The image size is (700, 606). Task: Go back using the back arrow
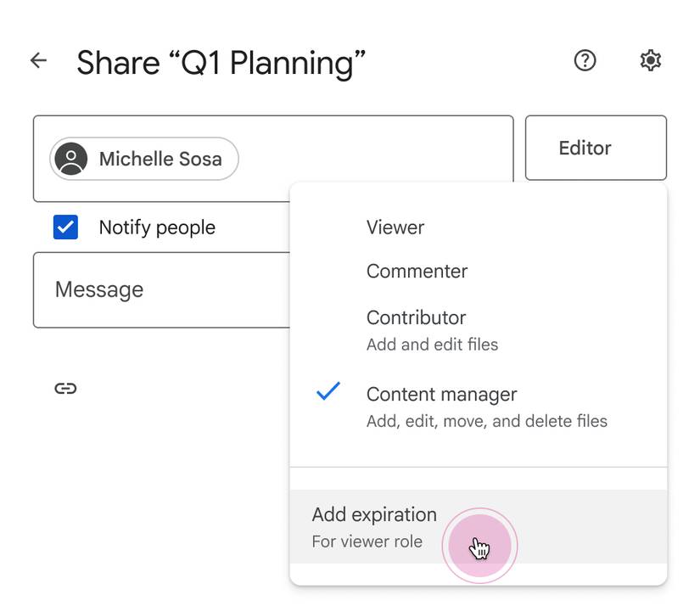point(38,60)
